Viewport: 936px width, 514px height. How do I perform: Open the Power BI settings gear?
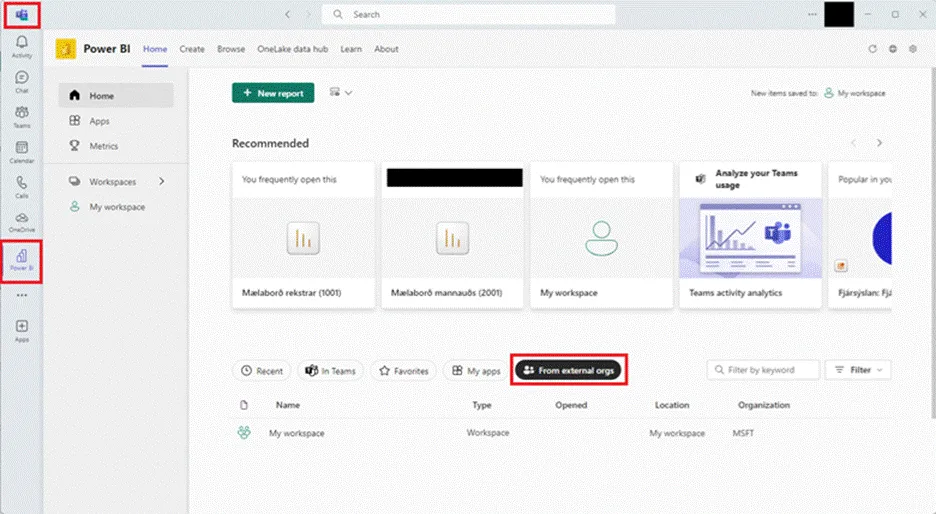913,49
